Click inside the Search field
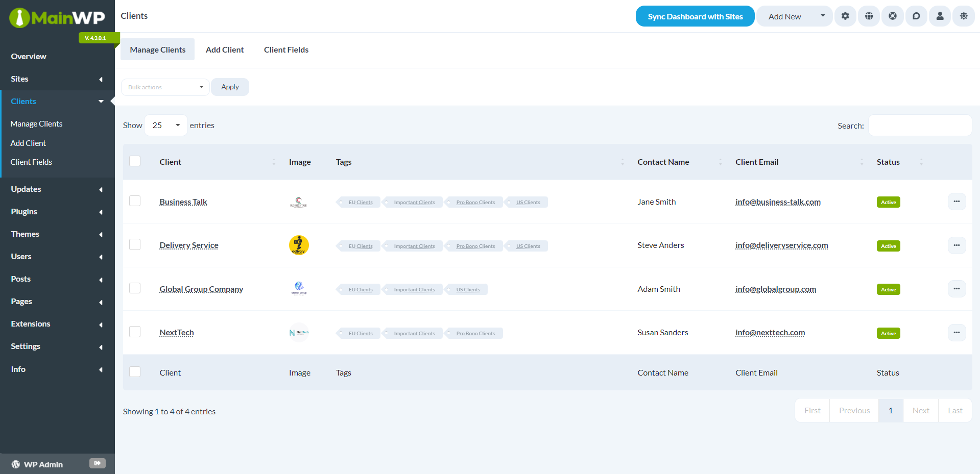This screenshot has width=980, height=474. click(x=919, y=125)
